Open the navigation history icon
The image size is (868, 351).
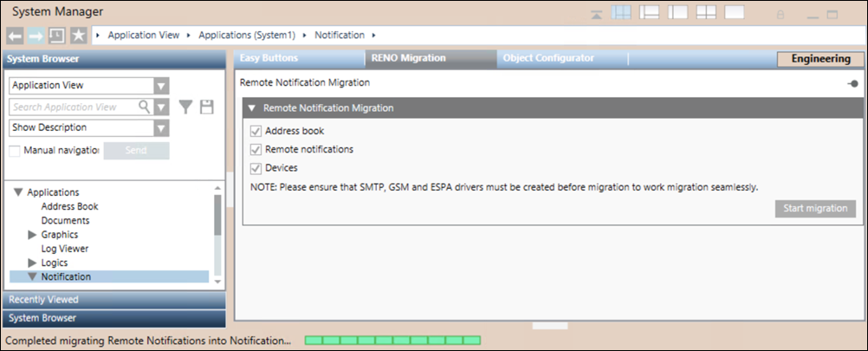[56, 36]
